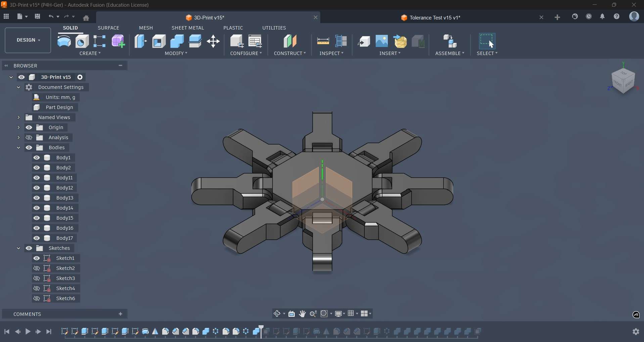
Task: Switch to the UTILITIES tab
Action: coord(274,28)
